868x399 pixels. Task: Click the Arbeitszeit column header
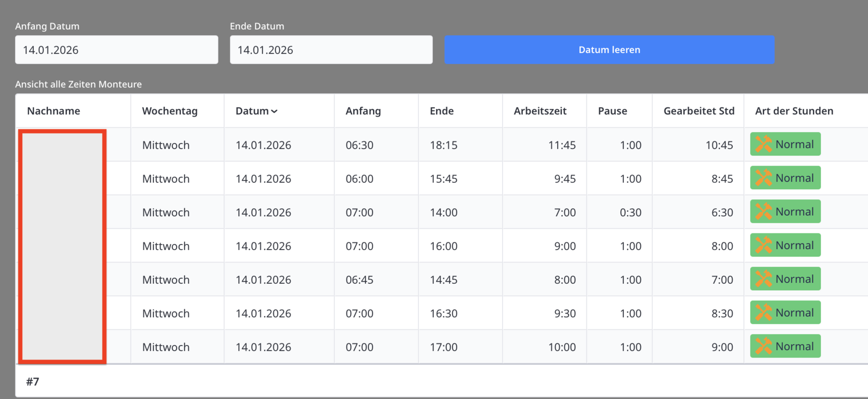(540, 111)
